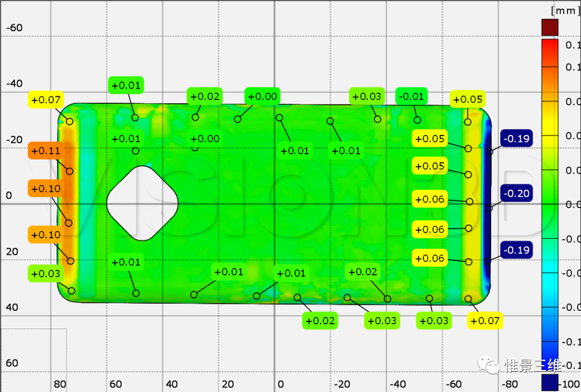Select the measurement point circle of +0.11 label
The width and height of the screenshot is (581, 392).
tap(69, 171)
